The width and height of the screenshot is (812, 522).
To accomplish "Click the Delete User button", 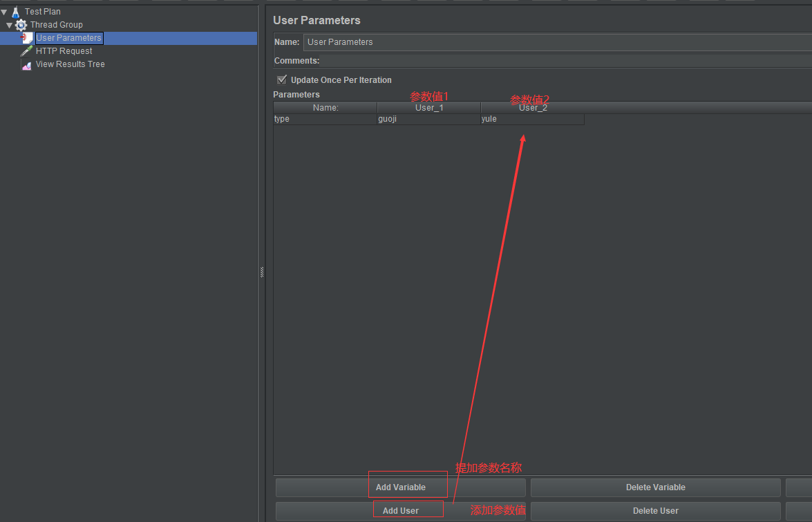I will click(x=655, y=510).
